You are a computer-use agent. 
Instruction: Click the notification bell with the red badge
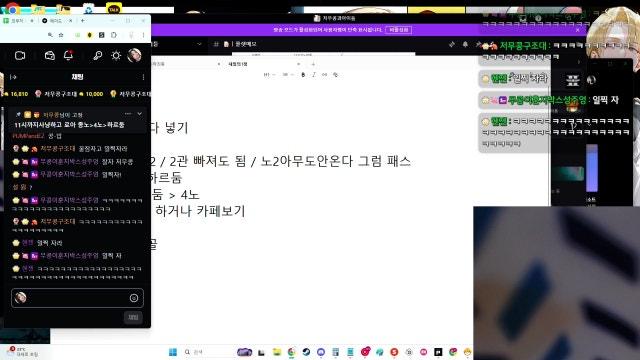point(68,55)
